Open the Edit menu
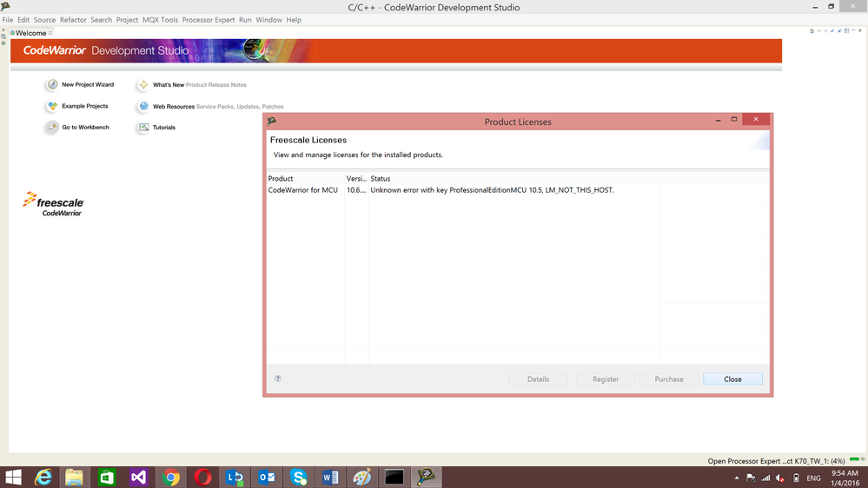Viewport: 868px width, 488px height. point(23,20)
